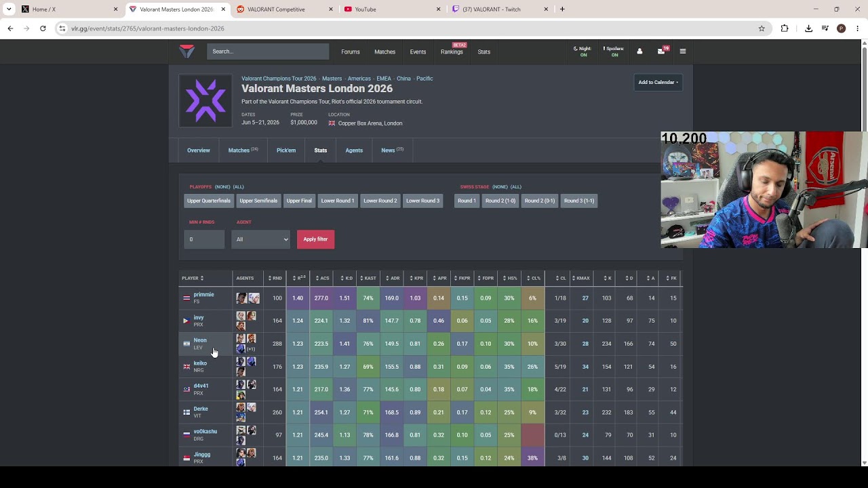Select all playoffs via (ALL) link
Image resolution: width=868 pixels, height=488 pixels.
pyautogui.click(x=238, y=187)
